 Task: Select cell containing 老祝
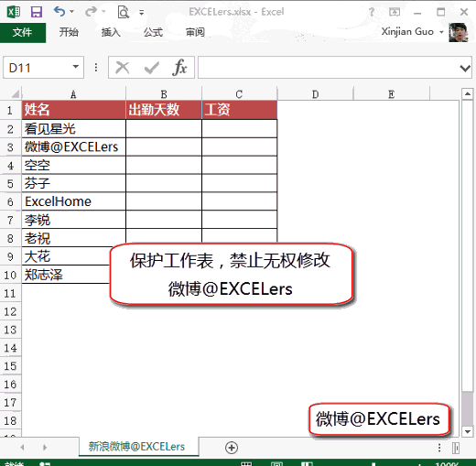[73, 238]
